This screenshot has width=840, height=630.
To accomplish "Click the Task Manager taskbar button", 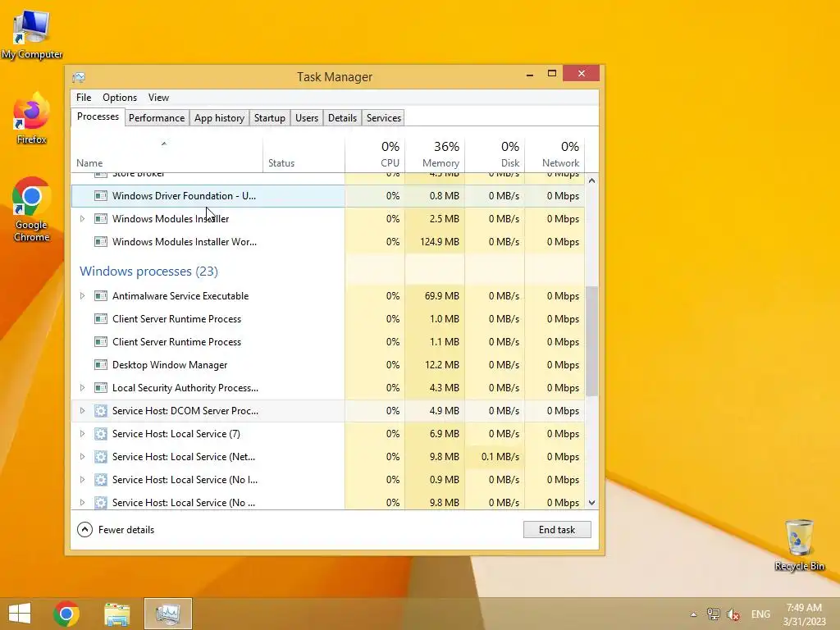I will [x=167, y=614].
